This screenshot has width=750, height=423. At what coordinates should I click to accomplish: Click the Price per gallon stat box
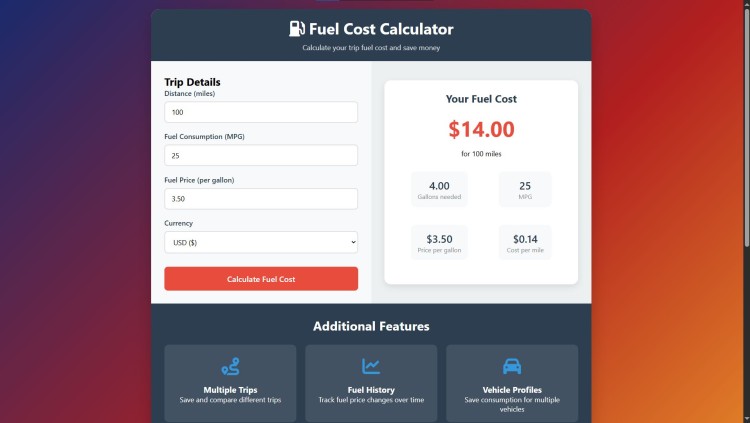tap(439, 243)
